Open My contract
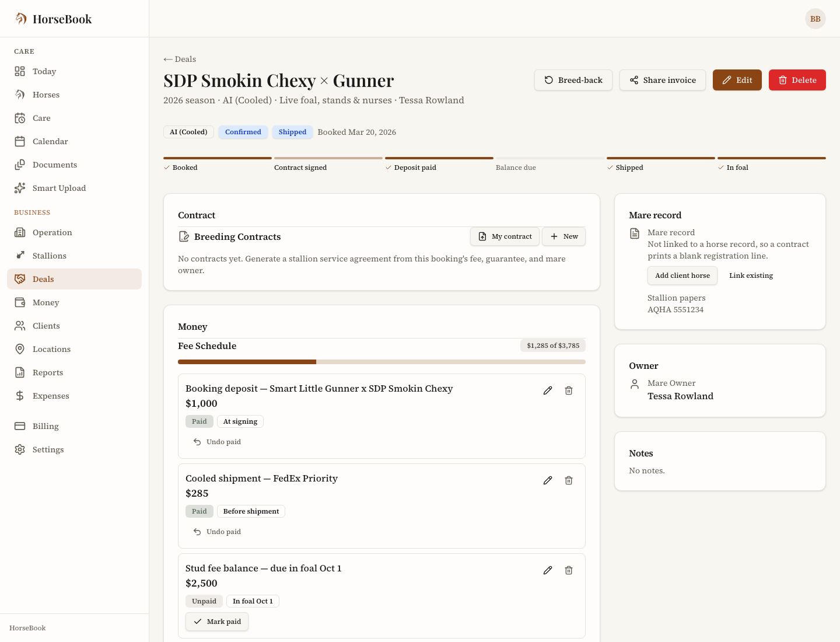The image size is (840, 642). (505, 236)
